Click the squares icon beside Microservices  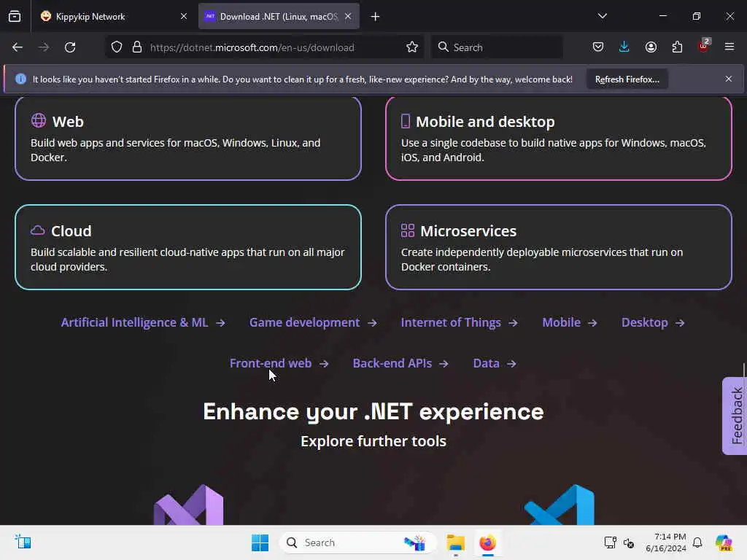click(408, 230)
